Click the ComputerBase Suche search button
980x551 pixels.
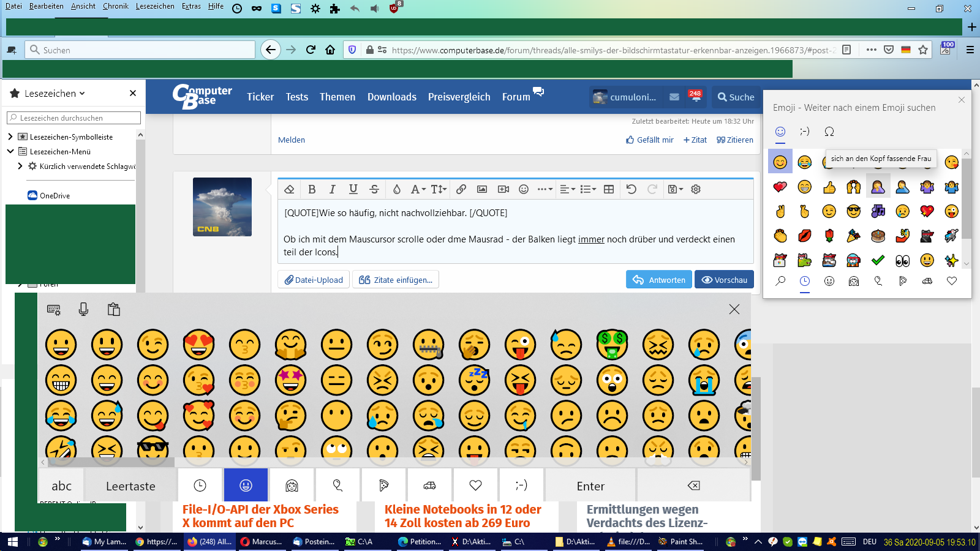click(736, 97)
